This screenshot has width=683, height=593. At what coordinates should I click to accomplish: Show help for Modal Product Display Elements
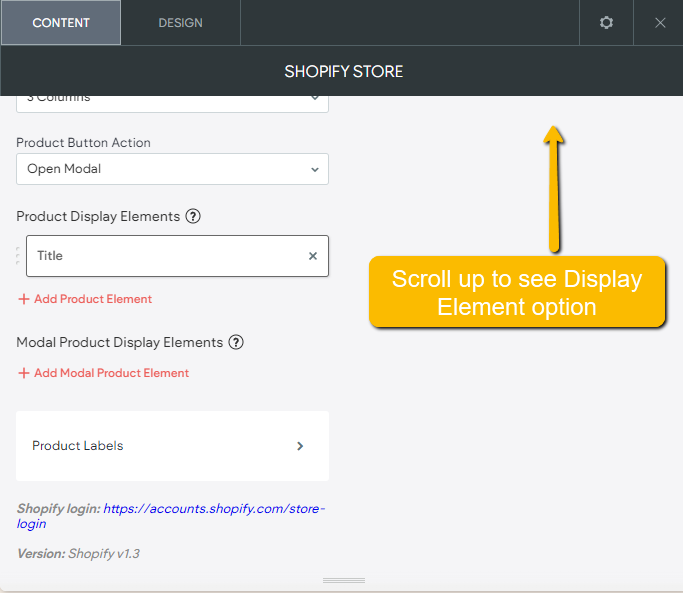point(236,342)
